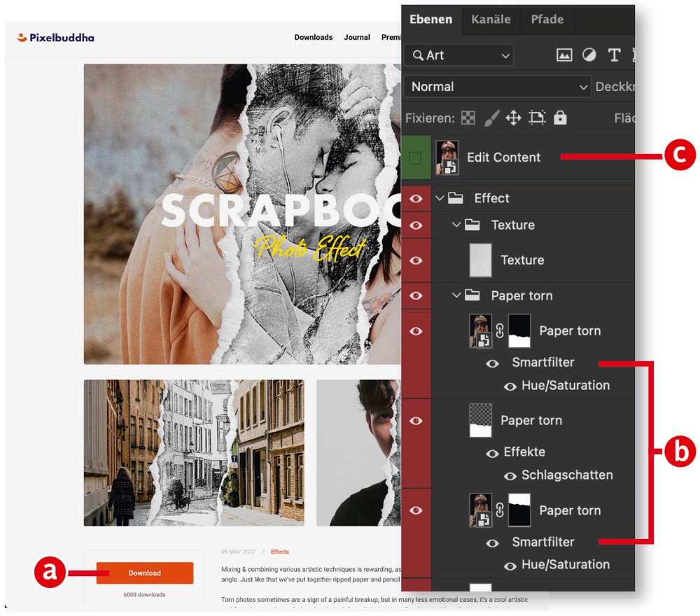The width and height of the screenshot is (700, 616).
Task: Open the Art filter type dropdown
Action: coord(459,55)
